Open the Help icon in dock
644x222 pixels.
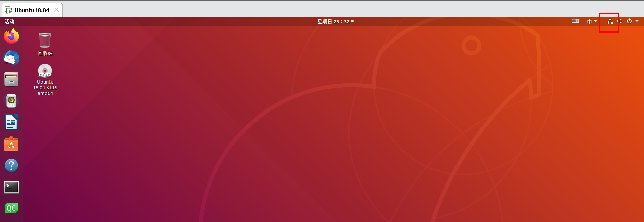tap(11, 165)
